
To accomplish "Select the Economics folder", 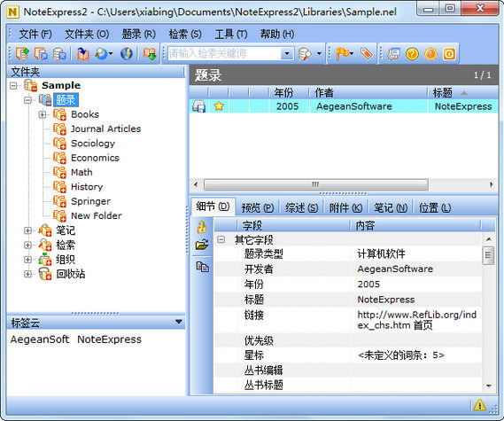I will click(x=95, y=158).
